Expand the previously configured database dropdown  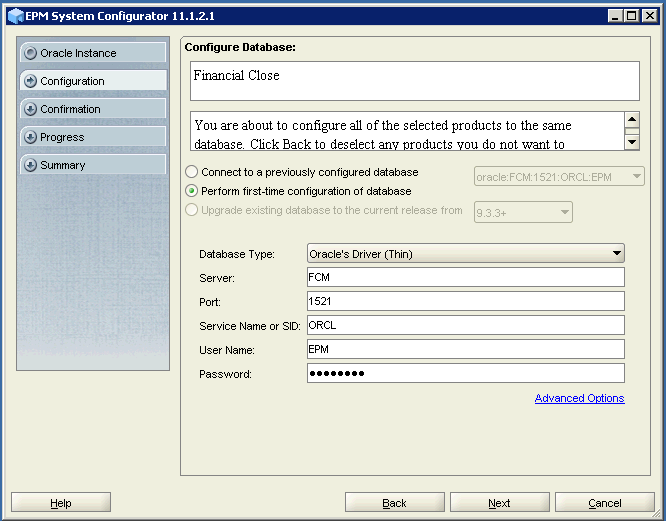pyautogui.click(x=636, y=177)
